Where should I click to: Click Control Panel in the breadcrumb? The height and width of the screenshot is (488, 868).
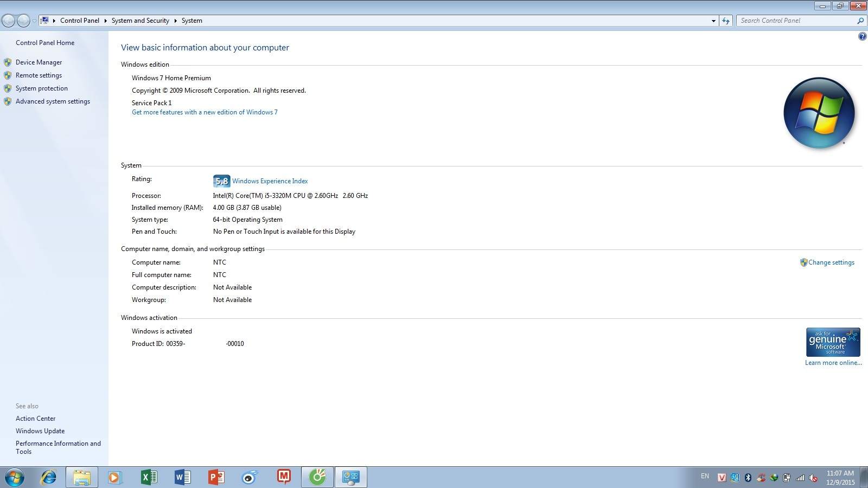click(x=80, y=21)
